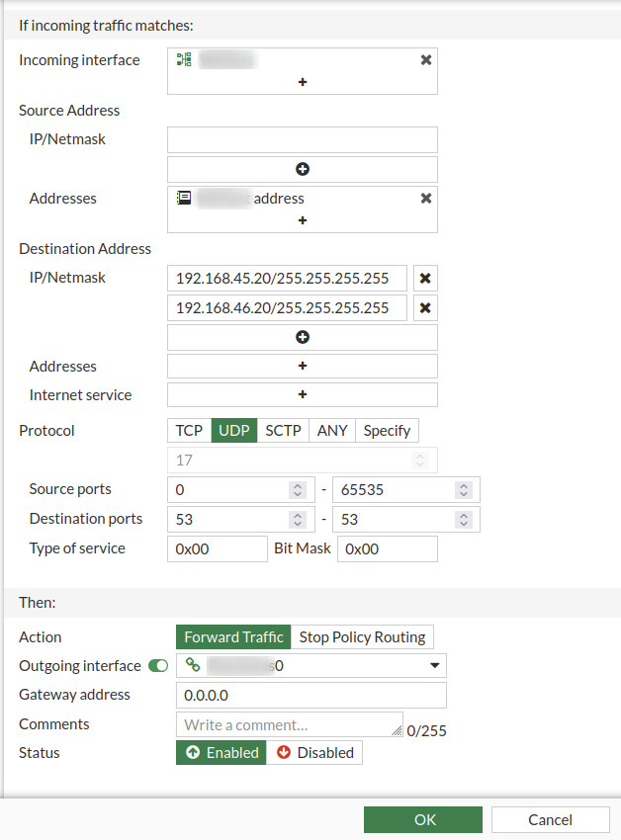The width and height of the screenshot is (621, 840).
Task: Add a new destination IP/Netmask entry
Action: [x=302, y=337]
